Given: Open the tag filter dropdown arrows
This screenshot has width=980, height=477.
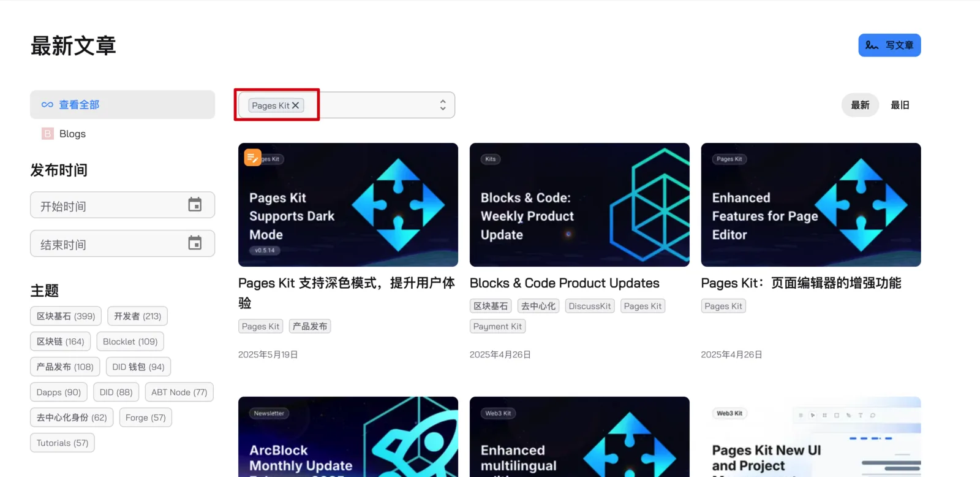Looking at the screenshot, I should coord(443,105).
